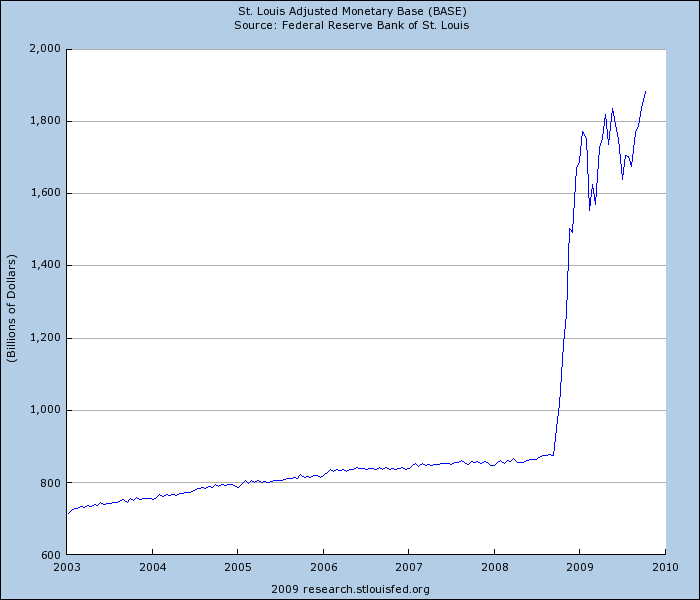
Task: Click the '(Billions of Dollars)' axis label
Action: tap(12, 308)
